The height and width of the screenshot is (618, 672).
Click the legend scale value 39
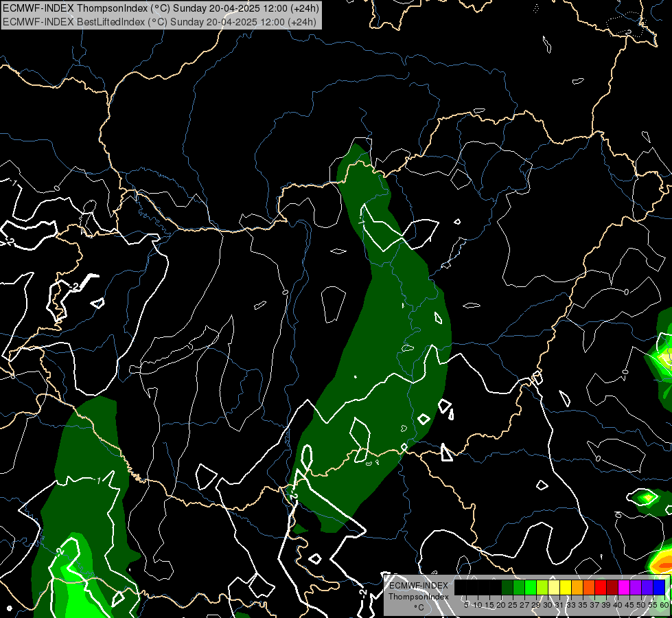click(x=606, y=605)
